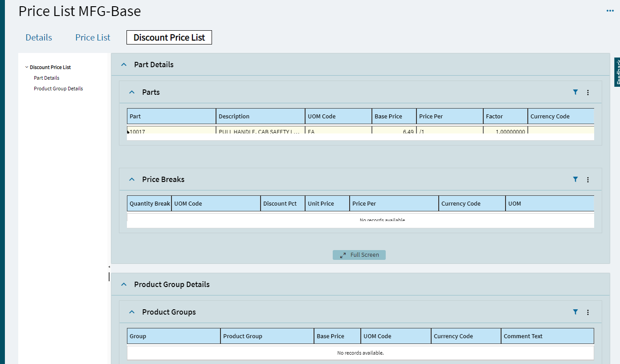Screen dimensions: 620x364
Task: Click the Group column header in Product Groups
Action: click(x=174, y=336)
